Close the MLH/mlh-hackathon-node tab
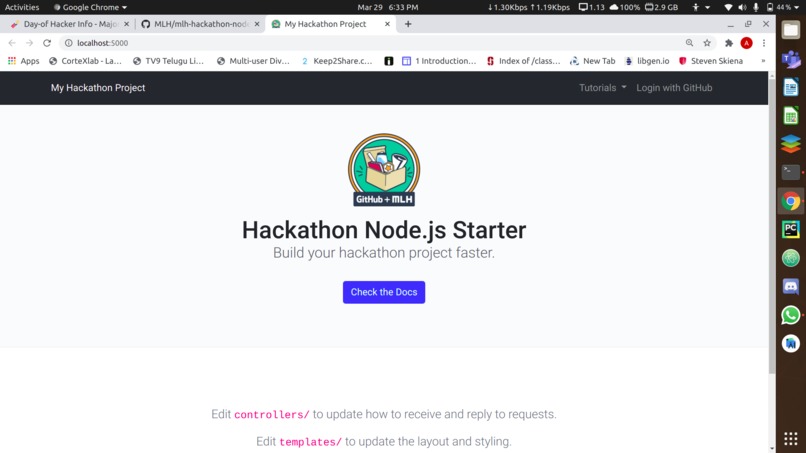806x453 pixels. click(257, 24)
